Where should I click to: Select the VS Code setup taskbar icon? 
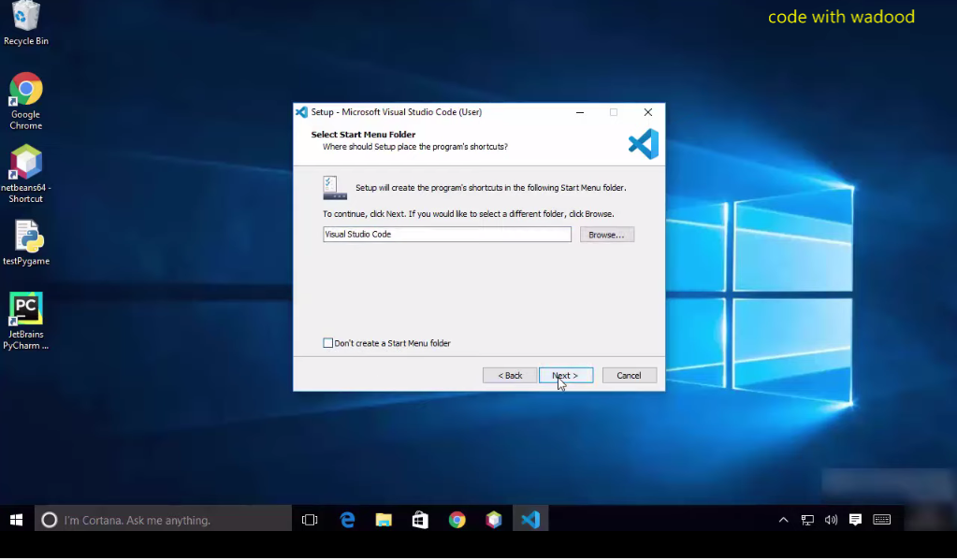pos(530,520)
